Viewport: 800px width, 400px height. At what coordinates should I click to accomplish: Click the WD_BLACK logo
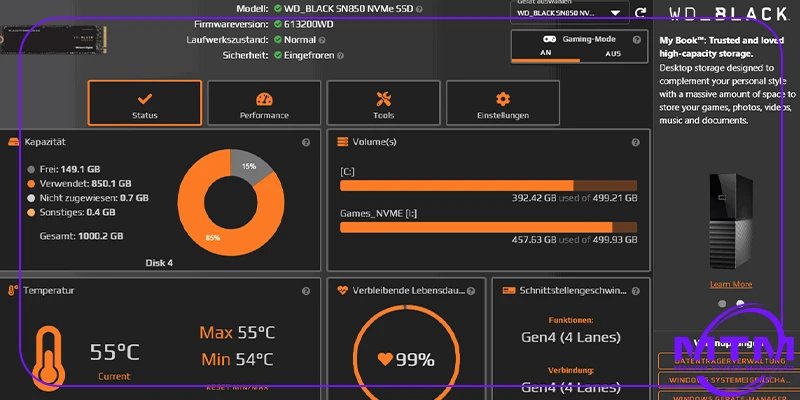point(729,14)
